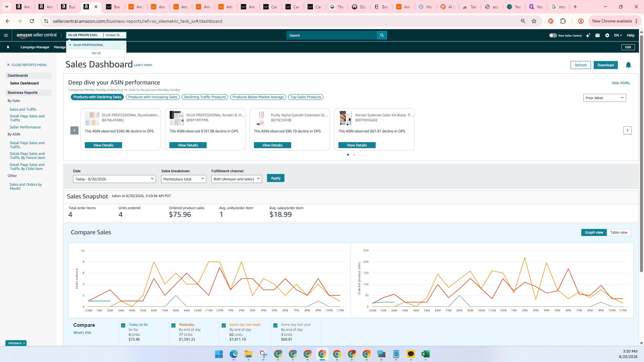644x362 pixels.
Task: Uncheck Same day last year checkbox
Action: 275,325
